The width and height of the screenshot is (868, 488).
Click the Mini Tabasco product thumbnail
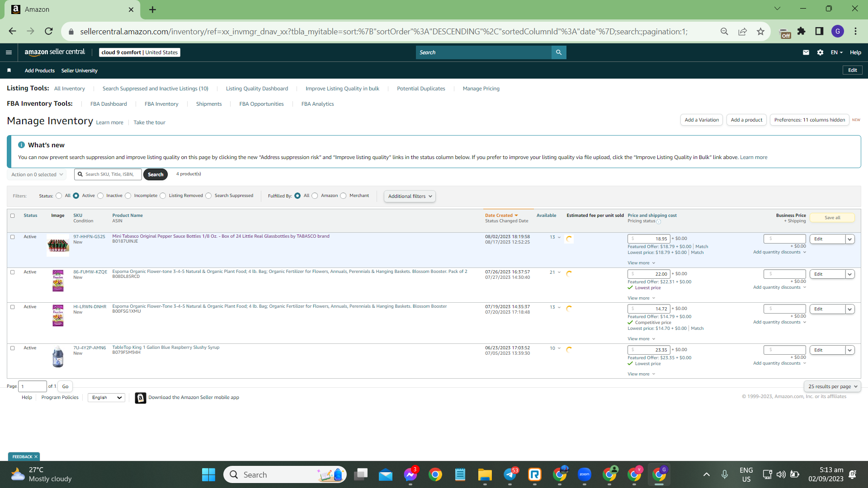coord(58,245)
